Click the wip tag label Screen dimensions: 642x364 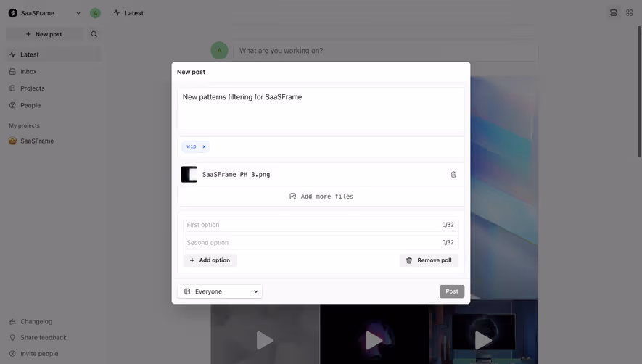pyautogui.click(x=192, y=146)
